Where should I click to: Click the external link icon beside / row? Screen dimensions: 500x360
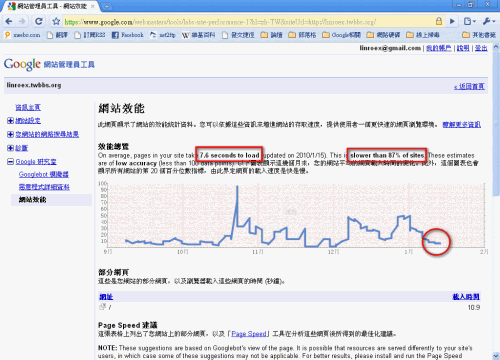(x=103, y=307)
